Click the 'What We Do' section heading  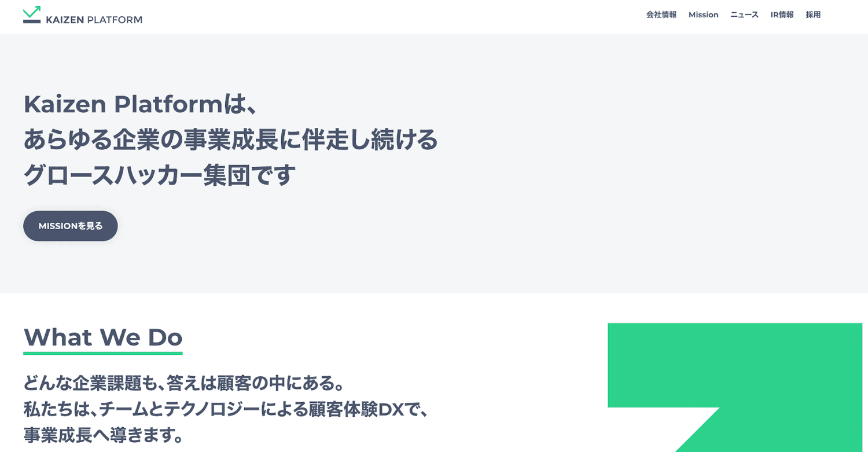(x=103, y=337)
